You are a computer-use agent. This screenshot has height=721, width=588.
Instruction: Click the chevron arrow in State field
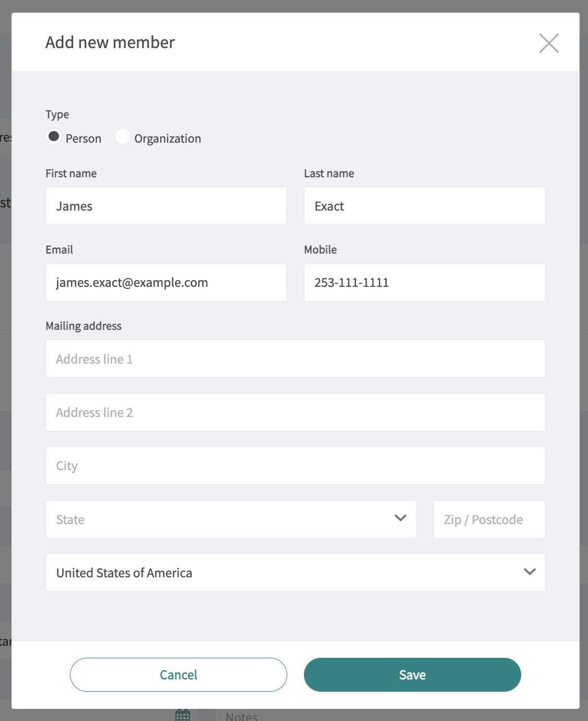pyautogui.click(x=401, y=518)
